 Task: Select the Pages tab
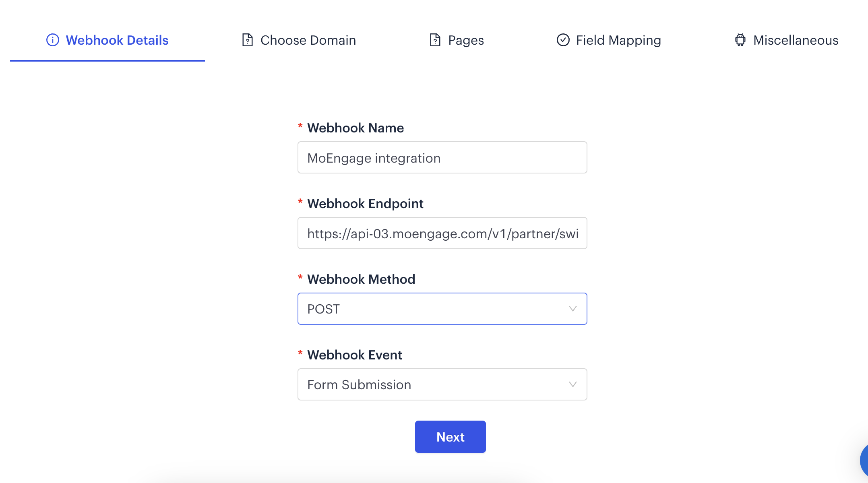[x=465, y=40]
